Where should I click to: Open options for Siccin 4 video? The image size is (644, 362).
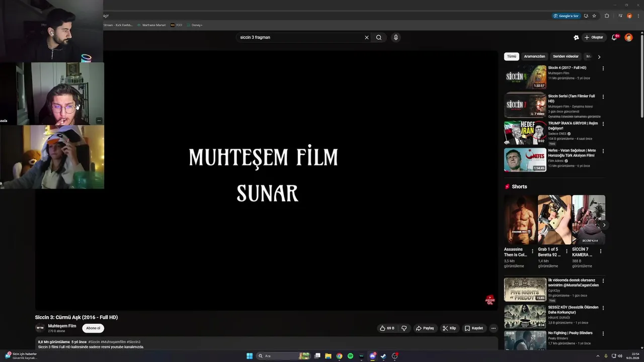click(603, 68)
